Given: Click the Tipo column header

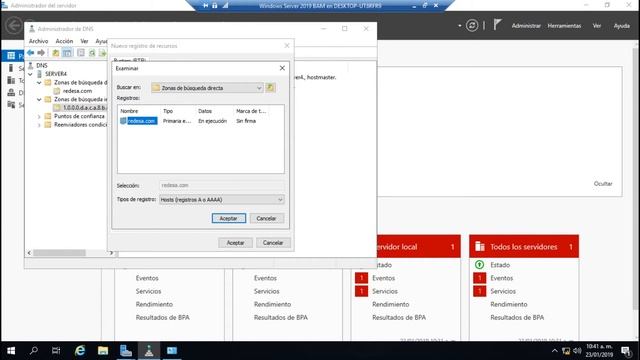Looking at the screenshot, I should [x=168, y=111].
